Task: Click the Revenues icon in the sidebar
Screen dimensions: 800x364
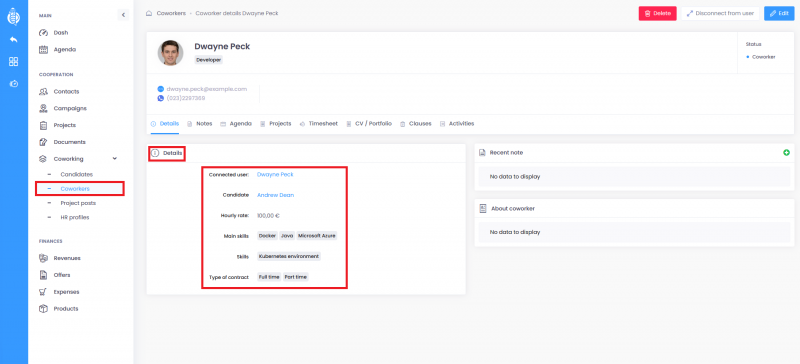Action: pos(43,258)
